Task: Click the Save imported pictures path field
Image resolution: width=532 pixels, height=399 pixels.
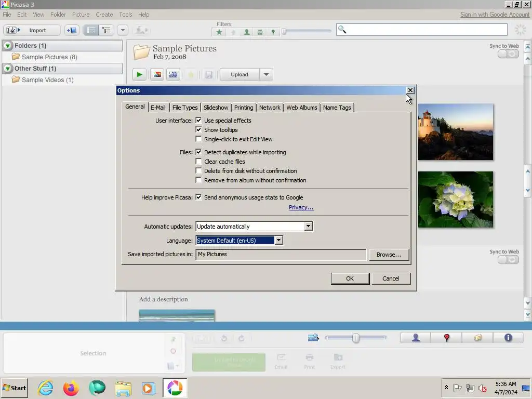Action: click(281, 255)
